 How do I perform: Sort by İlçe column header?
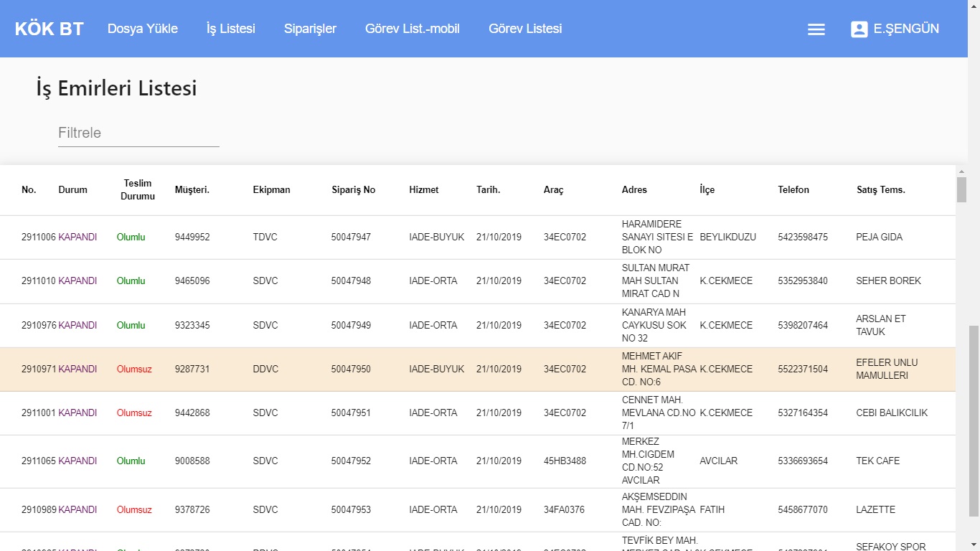point(707,190)
